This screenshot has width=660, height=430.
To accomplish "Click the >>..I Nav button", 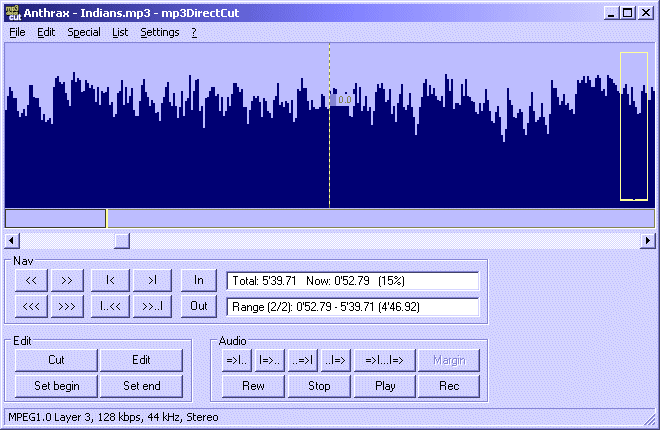I will pyautogui.click(x=152, y=306).
